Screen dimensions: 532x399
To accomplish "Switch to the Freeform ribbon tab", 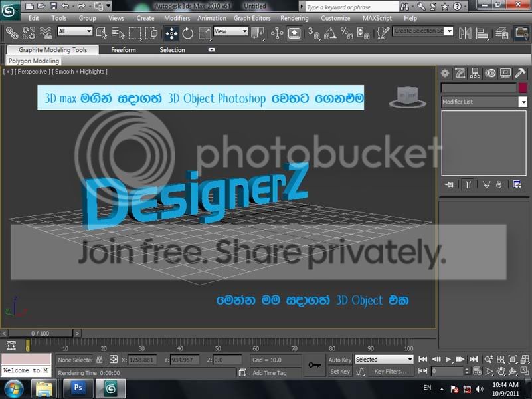I will [123, 50].
